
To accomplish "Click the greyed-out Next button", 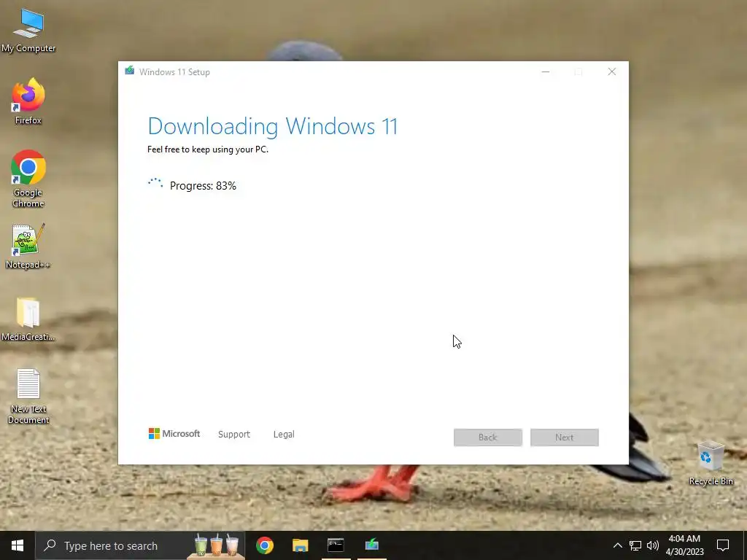I will click(x=565, y=437).
